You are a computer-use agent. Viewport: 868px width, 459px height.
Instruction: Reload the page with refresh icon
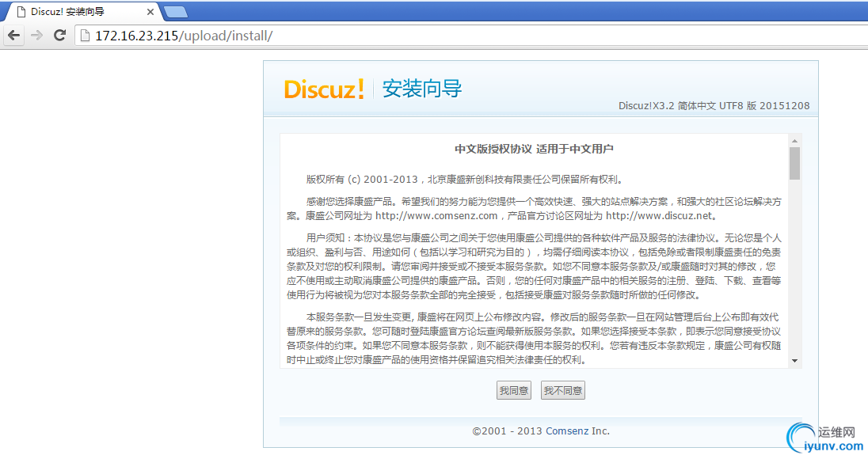pyautogui.click(x=59, y=36)
